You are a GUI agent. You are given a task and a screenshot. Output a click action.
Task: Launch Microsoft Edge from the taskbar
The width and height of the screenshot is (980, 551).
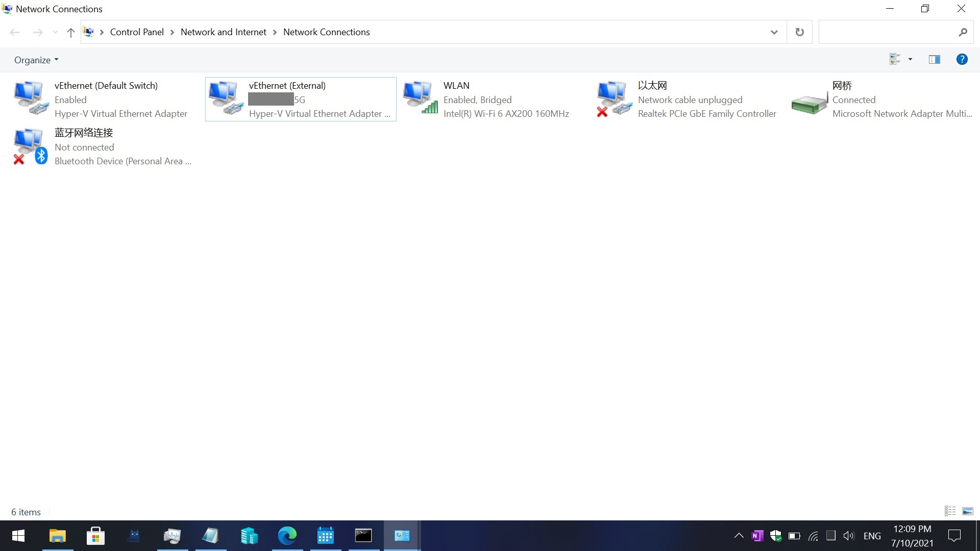(x=287, y=536)
